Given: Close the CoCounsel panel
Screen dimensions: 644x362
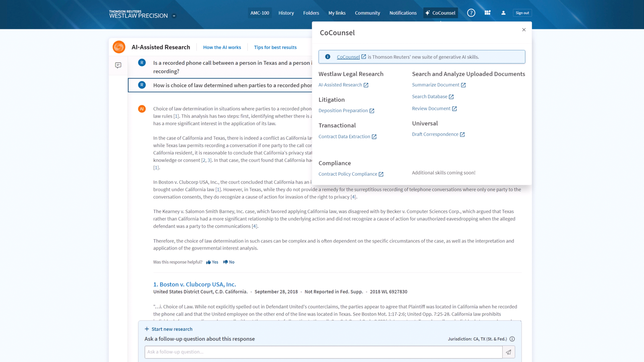Looking at the screenshot, I should 524,30.
